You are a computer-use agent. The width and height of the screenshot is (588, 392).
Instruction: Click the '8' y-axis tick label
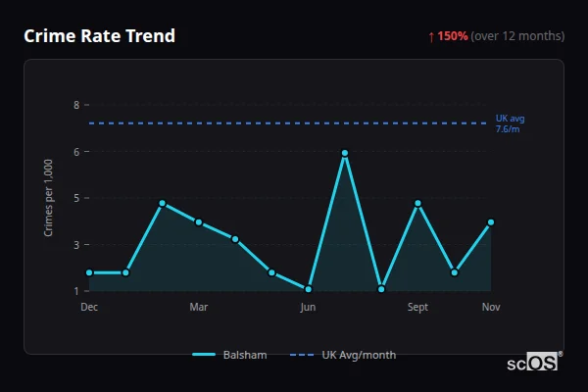pyautogui.click(x=76, y=105)
